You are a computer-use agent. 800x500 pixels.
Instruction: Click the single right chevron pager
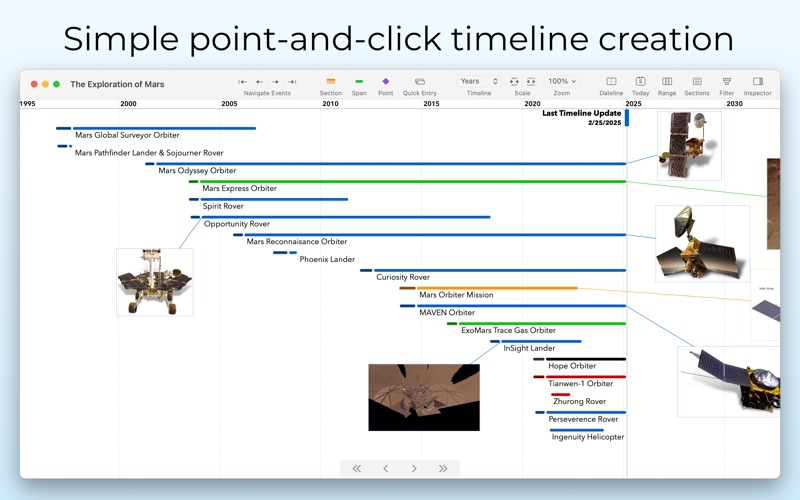click(x=414, y=468)
